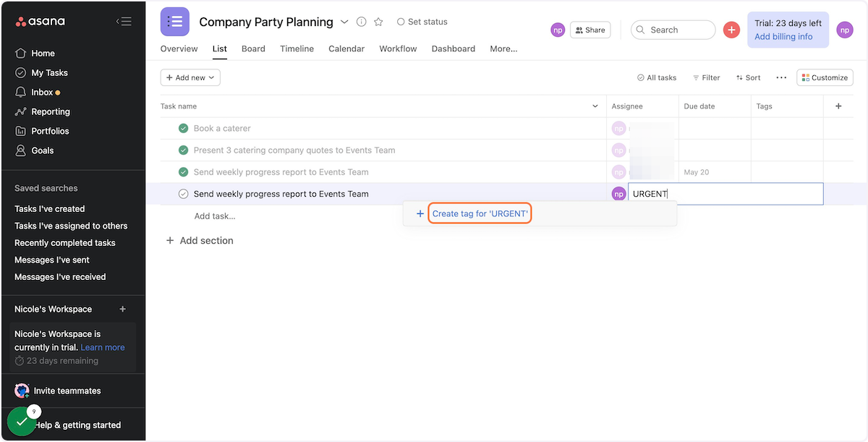The image size is (868, 442).
Task: Add a column with the plus icon
Action: (x=838, y=106)
